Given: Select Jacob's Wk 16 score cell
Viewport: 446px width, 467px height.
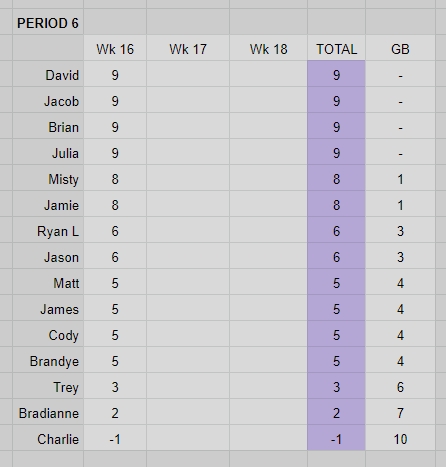Looking at the screenshot, I should tap(115, 100).
